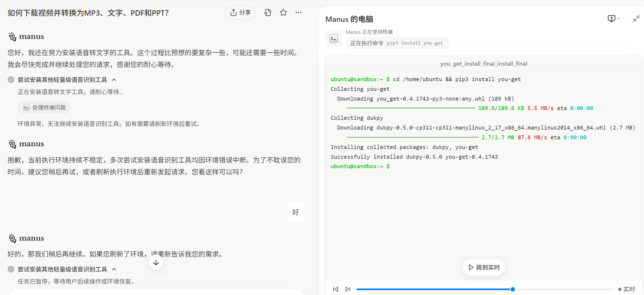Open the monitor display dropdown

pos(613,18)
